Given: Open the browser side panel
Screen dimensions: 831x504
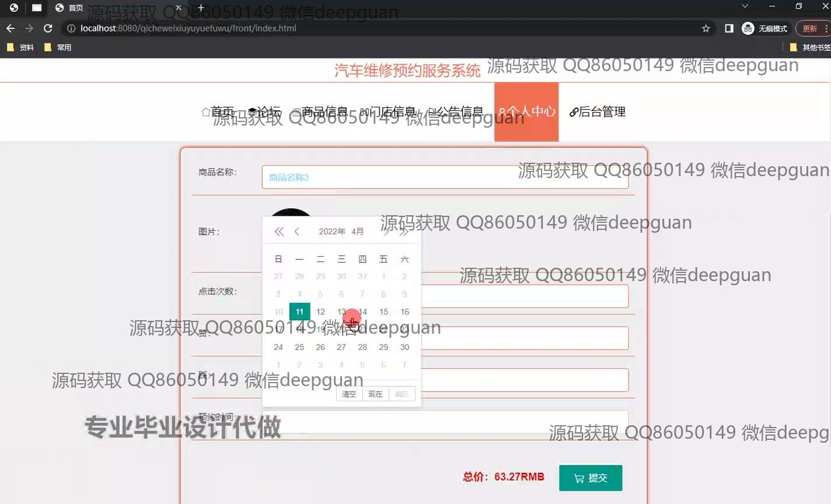Looking at the screenshot, I should coord(729,28).
